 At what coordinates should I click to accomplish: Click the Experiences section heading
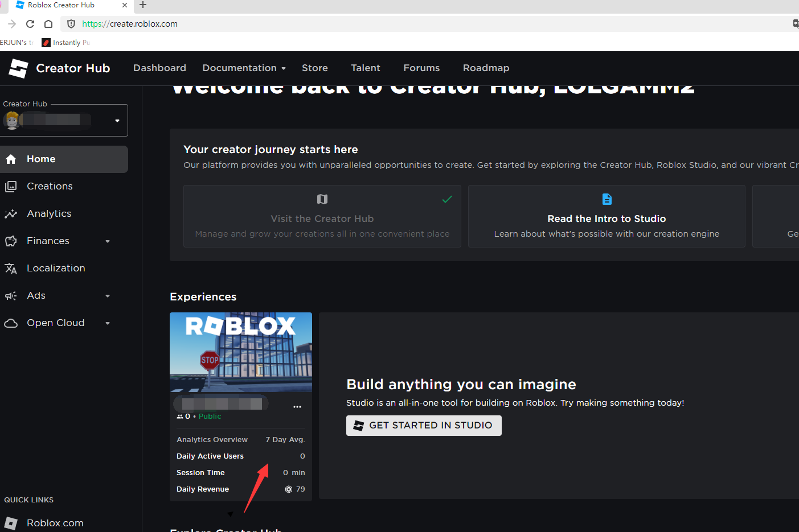[x=203, y=297]
